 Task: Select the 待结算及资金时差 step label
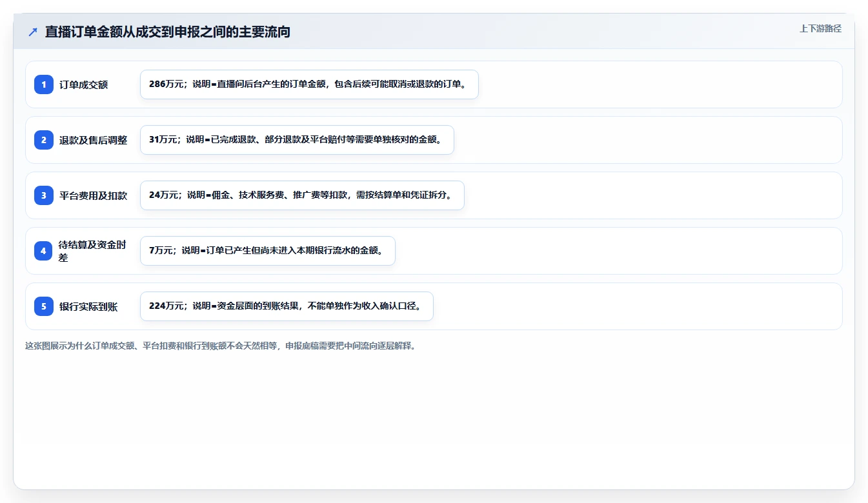pyautogui.click(x=92, y=251)
